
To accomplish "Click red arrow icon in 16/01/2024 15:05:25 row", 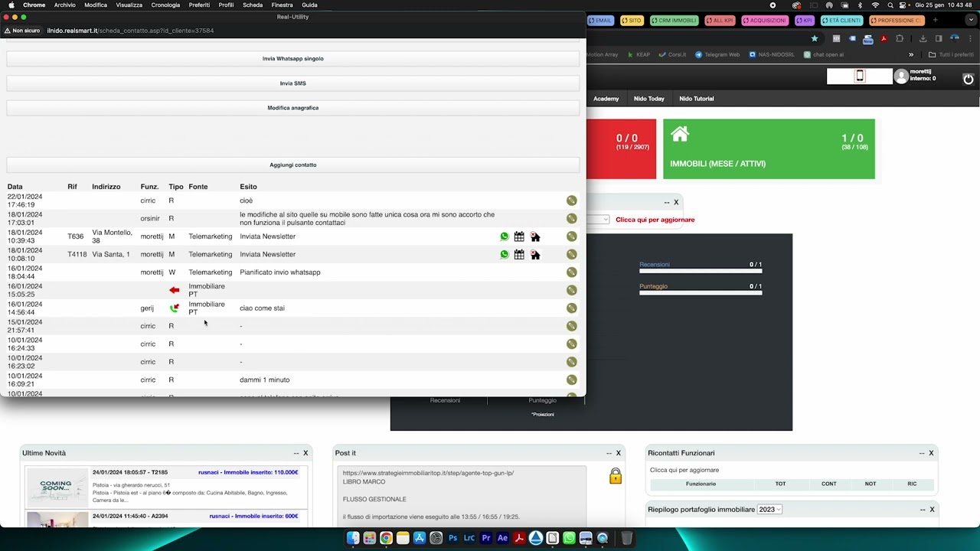I will click(175, 290).
